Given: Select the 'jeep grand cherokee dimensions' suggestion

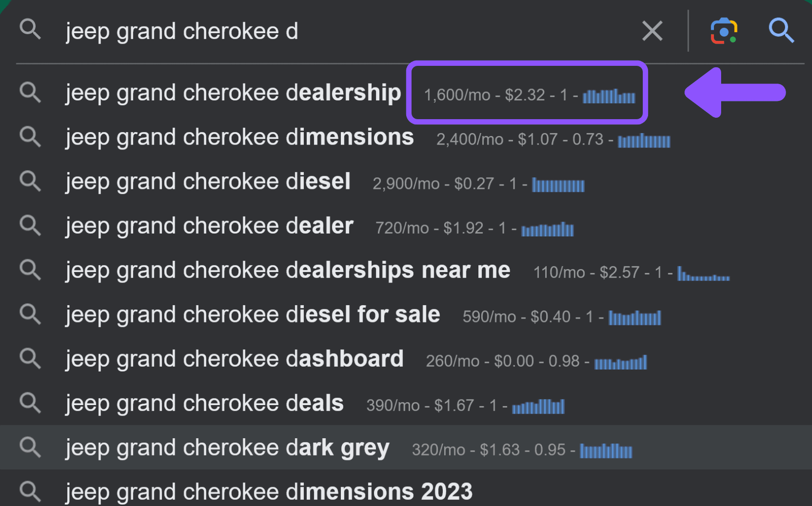Looking at the screenshot, I should 239,137.
